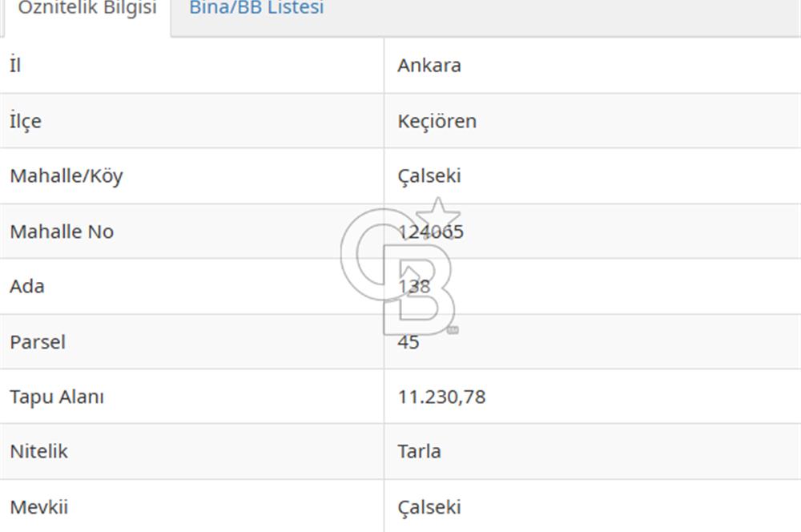The image size is (801, 532).
Task: Click the Mahalle/Köy label cell
Action: click(x=66, y=176)
